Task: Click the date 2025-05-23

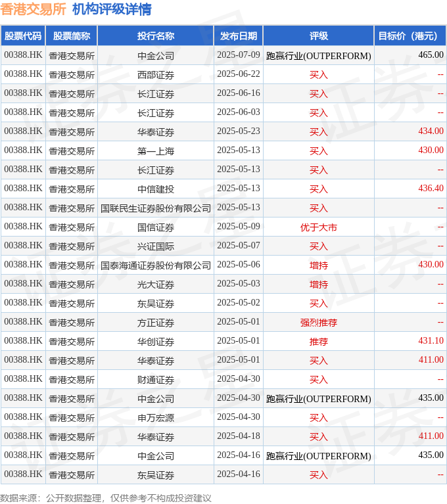Action: pos(239,131)
